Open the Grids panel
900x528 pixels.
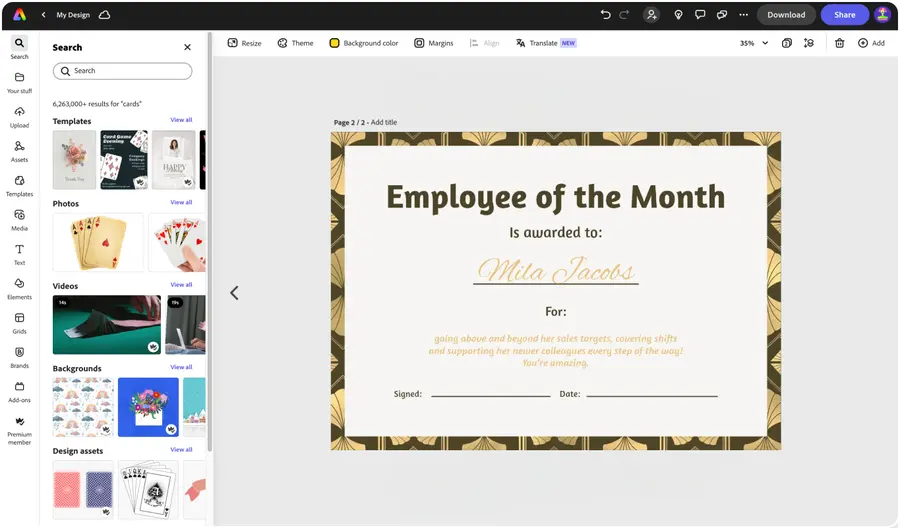[x=20, y=323]
